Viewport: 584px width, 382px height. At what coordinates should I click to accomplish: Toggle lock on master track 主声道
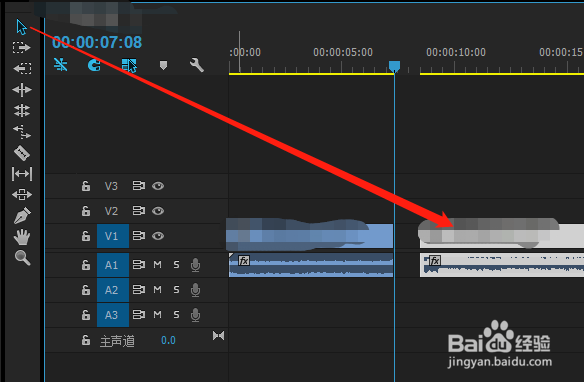click(86, 340)
